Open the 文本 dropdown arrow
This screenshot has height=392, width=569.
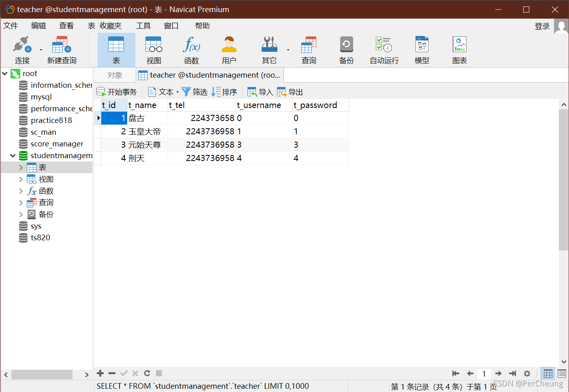pyautogui.click(x=177, y=92)
